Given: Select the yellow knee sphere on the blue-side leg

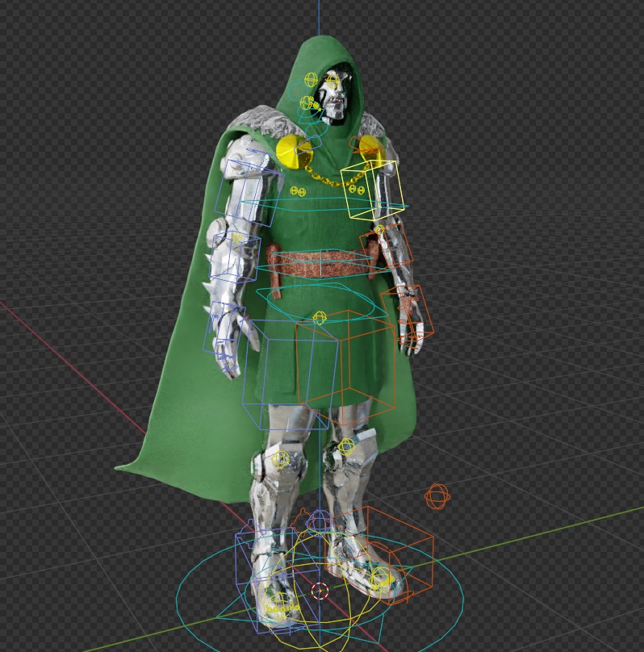Looking at the screenshot, I should click(280, 458).
